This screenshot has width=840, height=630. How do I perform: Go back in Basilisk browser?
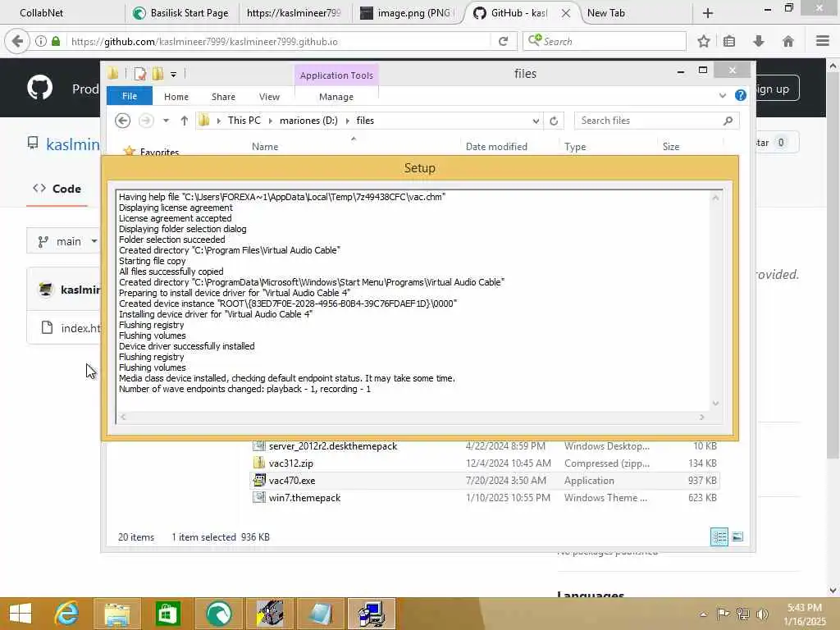click(x=17, y=41)
